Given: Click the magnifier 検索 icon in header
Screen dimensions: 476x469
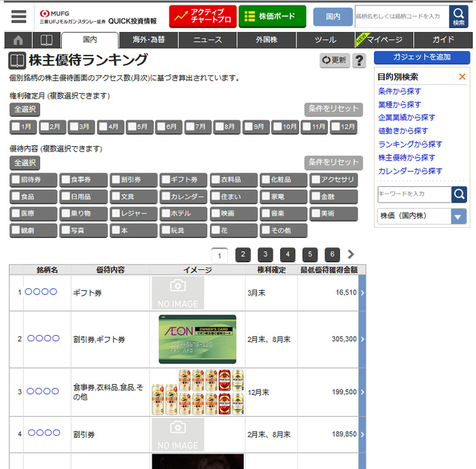Looking at the screenshot, I should [459, 16].
